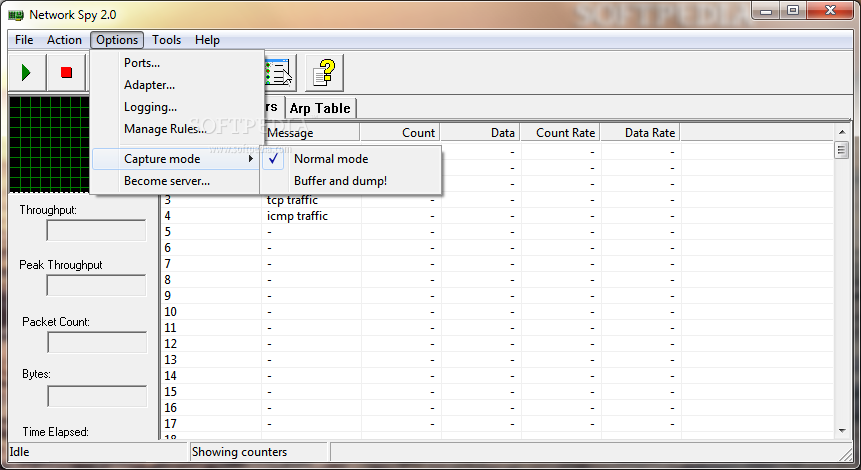Select Normal mode capture option
This screenshot has height=470, width=861.
tap(330, 159)
